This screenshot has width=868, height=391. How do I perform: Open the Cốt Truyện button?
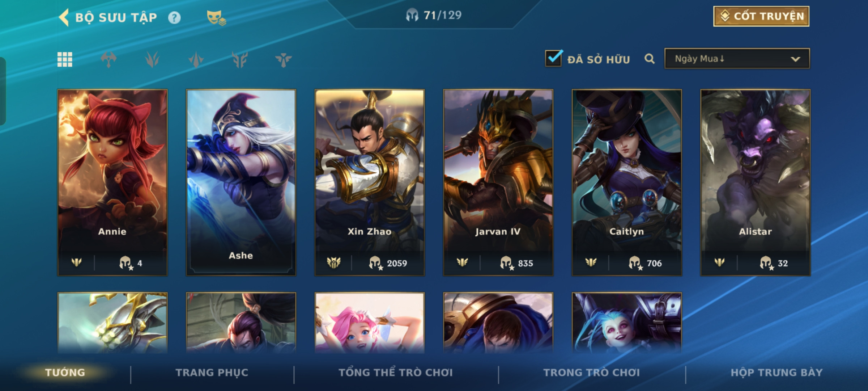coord(761,16)
